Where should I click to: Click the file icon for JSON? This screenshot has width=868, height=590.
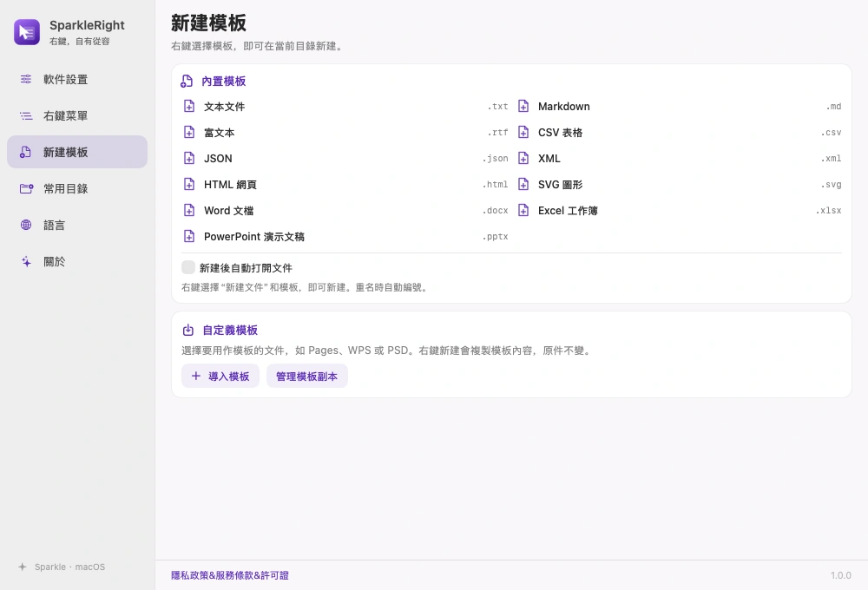tap(189, 158)
